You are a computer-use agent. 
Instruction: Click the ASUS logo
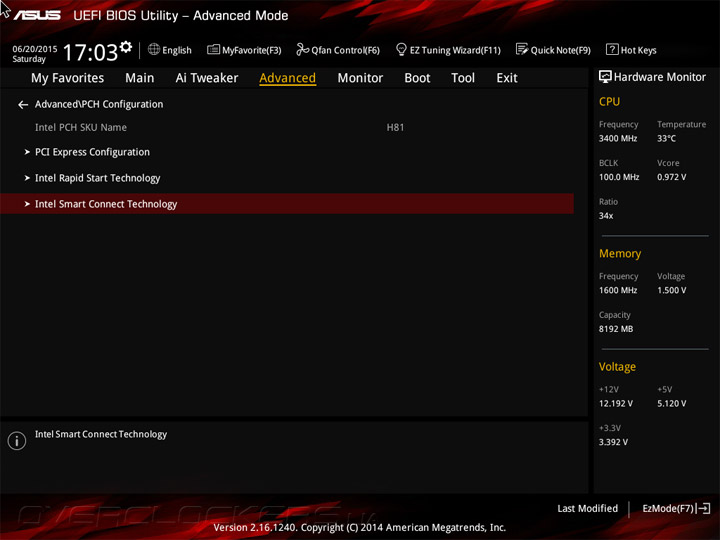(37, 16)
